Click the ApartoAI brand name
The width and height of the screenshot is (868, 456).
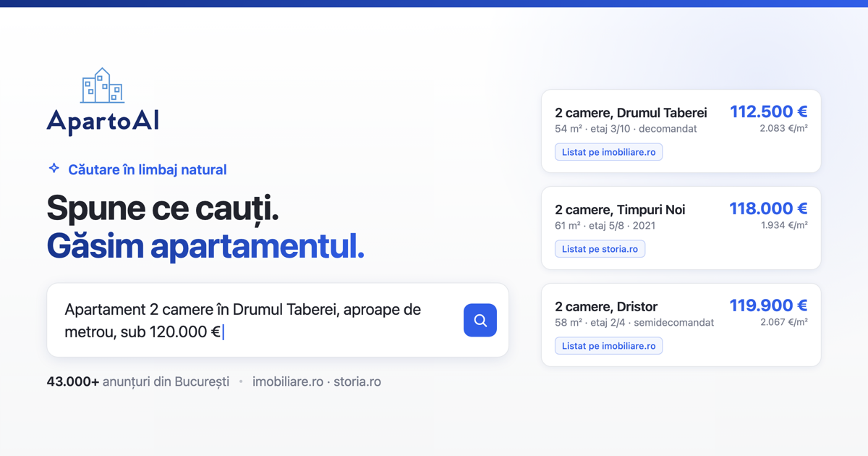[103, 121]
